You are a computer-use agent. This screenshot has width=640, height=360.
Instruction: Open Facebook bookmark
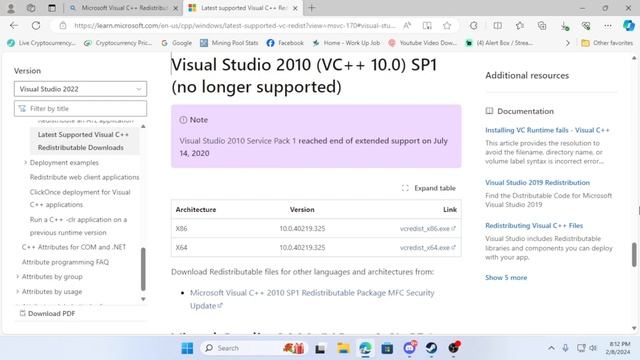pos(285,43)
